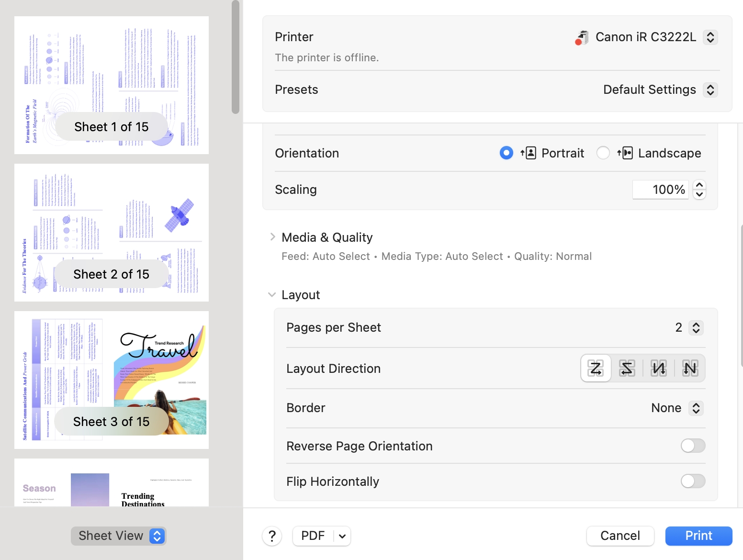Select the Sheet 1 of 15 thumbnail
Image resolution: width=743 pixels, height=560 pixels.
(x=112, y=85)
